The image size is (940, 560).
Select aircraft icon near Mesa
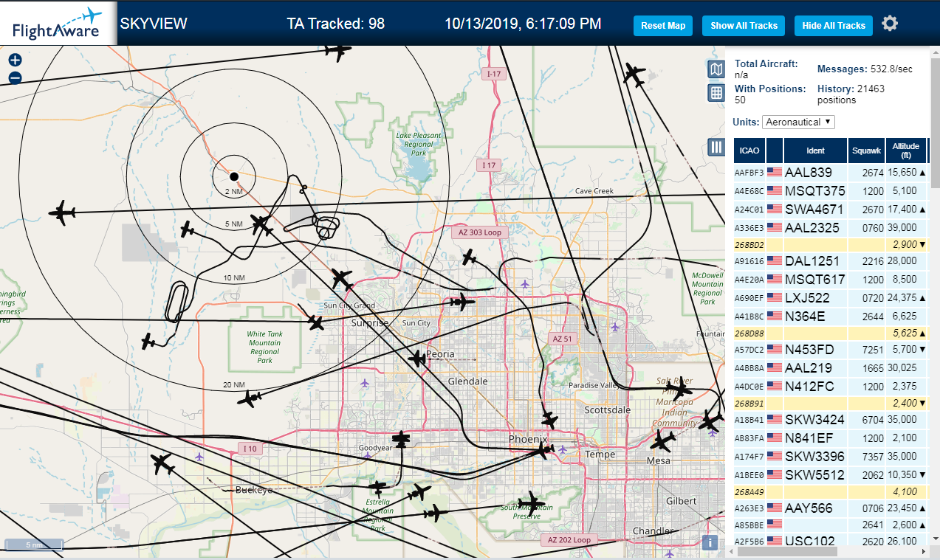pos(662,442)
